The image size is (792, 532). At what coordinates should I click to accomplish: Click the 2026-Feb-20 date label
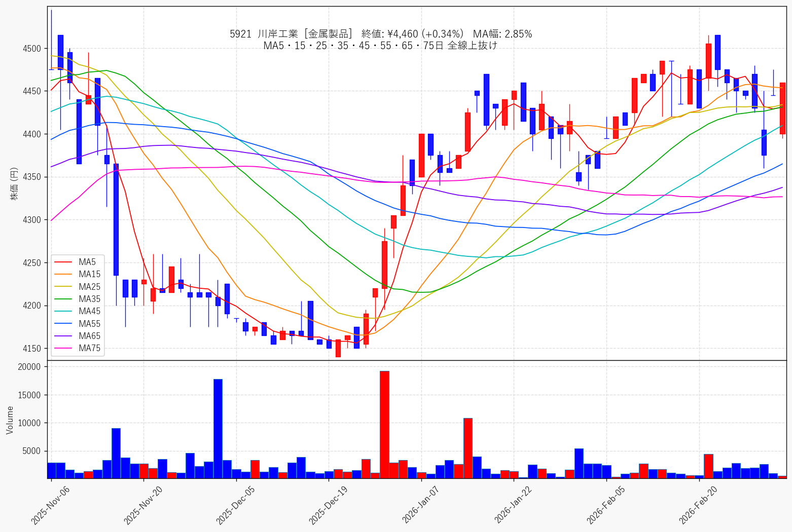pyautogui.click(x=698, y=505)
